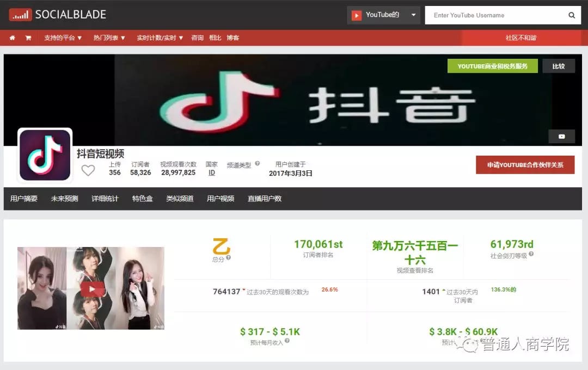Click the YouTube icon on banner corner
This screenshot has height=370, width=588.
(x=561, y=137)
